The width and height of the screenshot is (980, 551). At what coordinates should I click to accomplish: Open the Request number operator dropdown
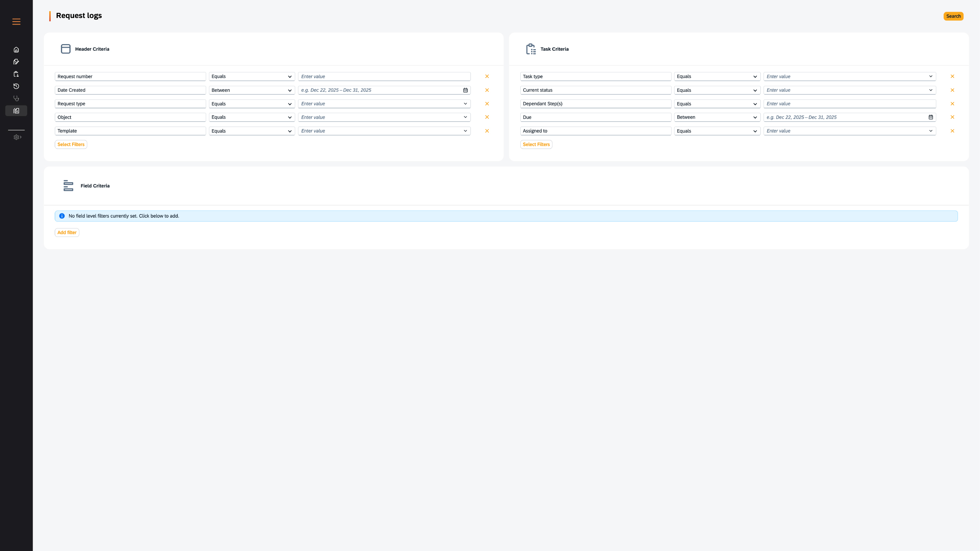point(252,76)
